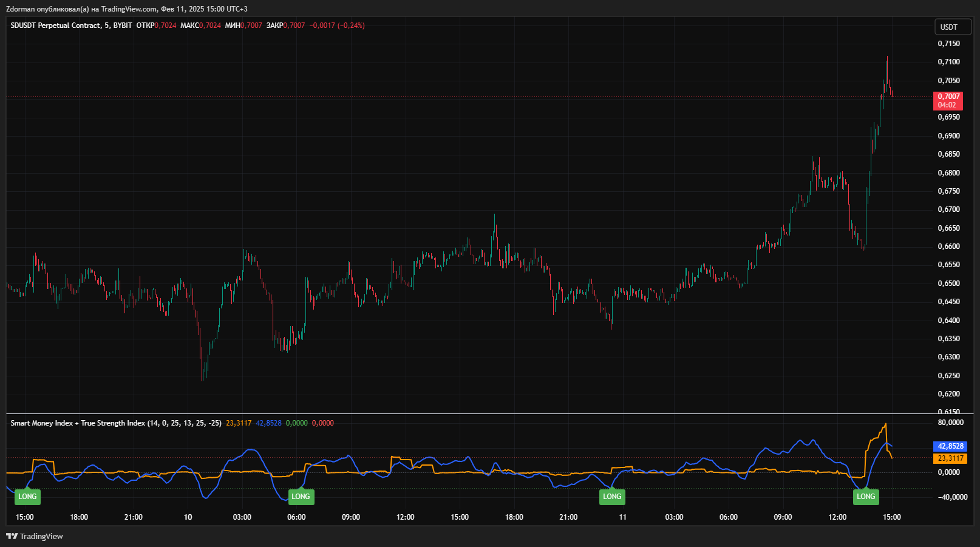This screenshot has height=547, width=980.
Task: Click the 0,6350 price scale label
Action: point(949,339)
